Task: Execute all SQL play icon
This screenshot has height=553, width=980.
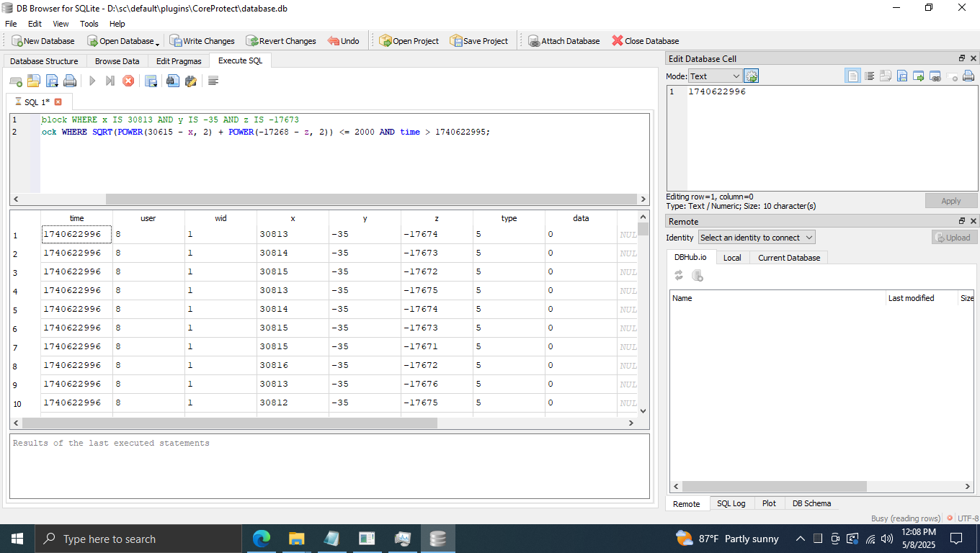Action: pos(92,81)
